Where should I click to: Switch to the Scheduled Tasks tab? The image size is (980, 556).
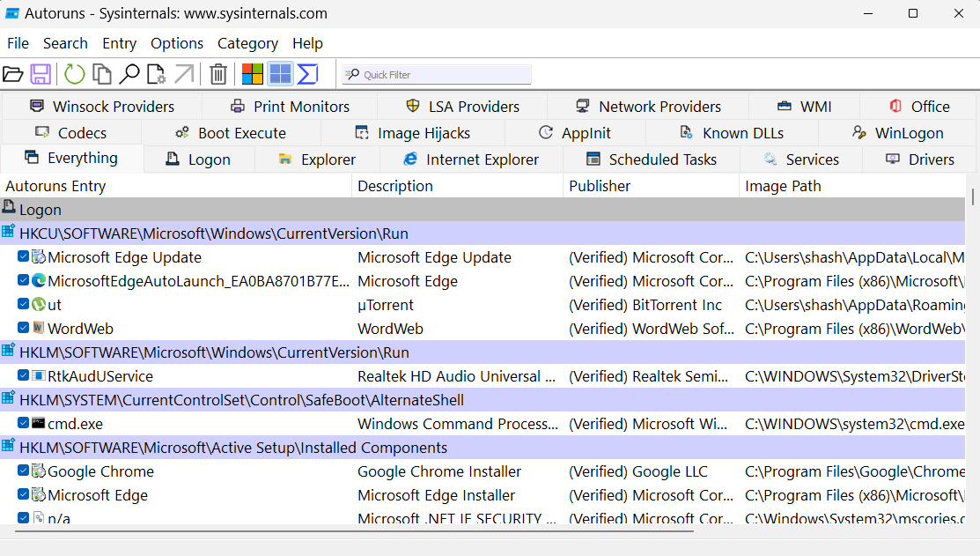pos(651,159)
